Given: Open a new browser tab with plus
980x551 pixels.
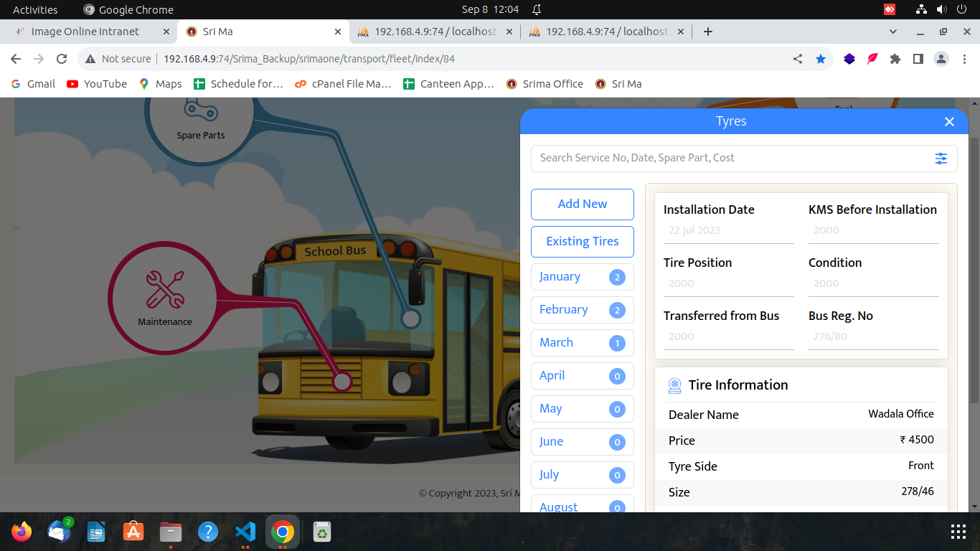Looking at the screenshot, I should [x=708, y=32].
